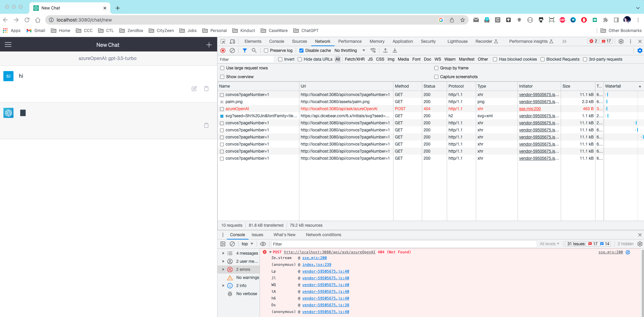Collapse the POST azureOpenAI error details
Image resolution: width=644 pixels, height=317 pixels.
click(x=270, y=252)
